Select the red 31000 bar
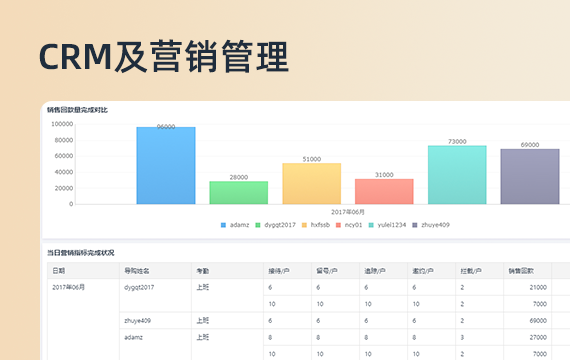Viewport: 570px width, 360px height. click(384, 191)
